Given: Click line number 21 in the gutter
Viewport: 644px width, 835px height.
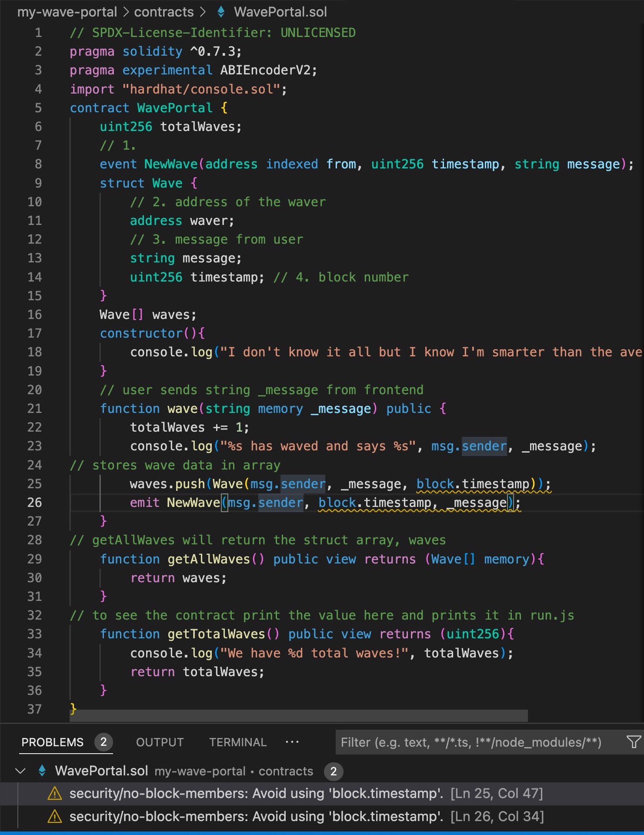Looking at the screenshot, I should pos(35,409).
